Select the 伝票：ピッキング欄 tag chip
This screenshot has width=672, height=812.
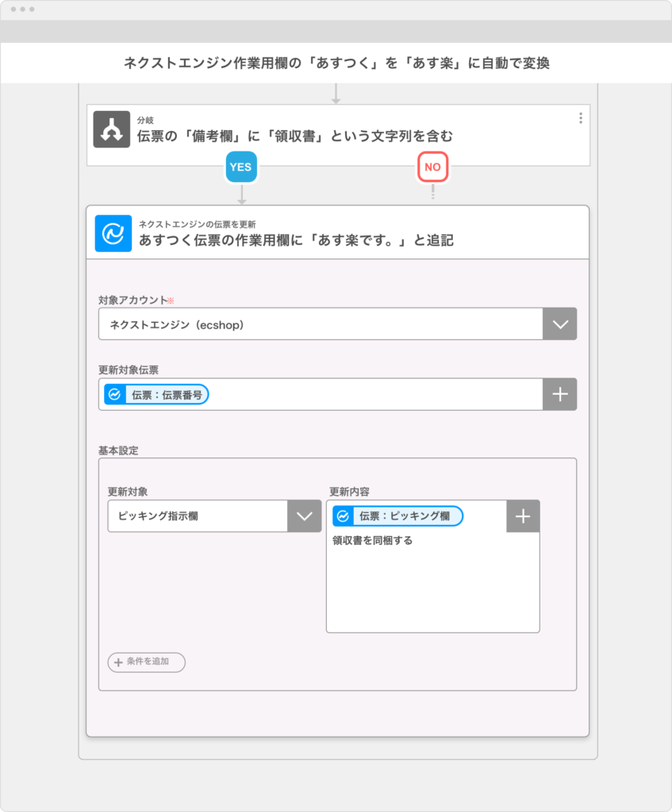398,515
